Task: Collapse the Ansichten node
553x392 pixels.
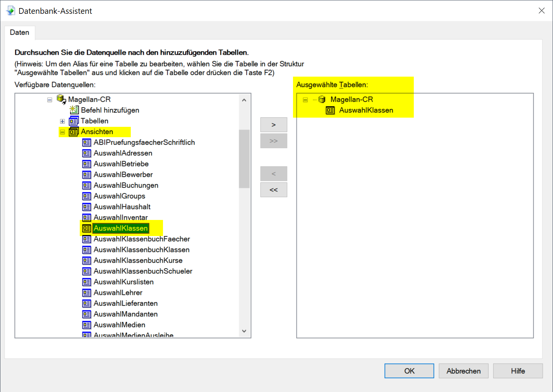Action: 62,132
